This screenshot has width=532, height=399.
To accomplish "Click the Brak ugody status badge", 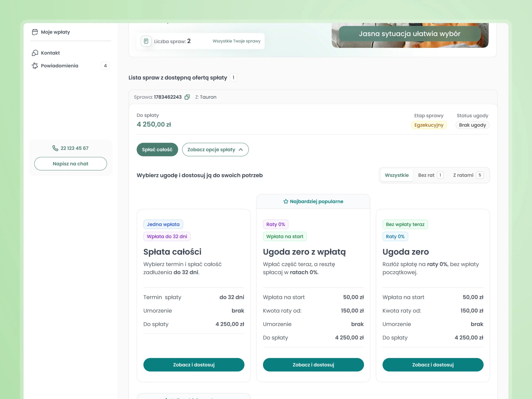I will click(472, 125).
